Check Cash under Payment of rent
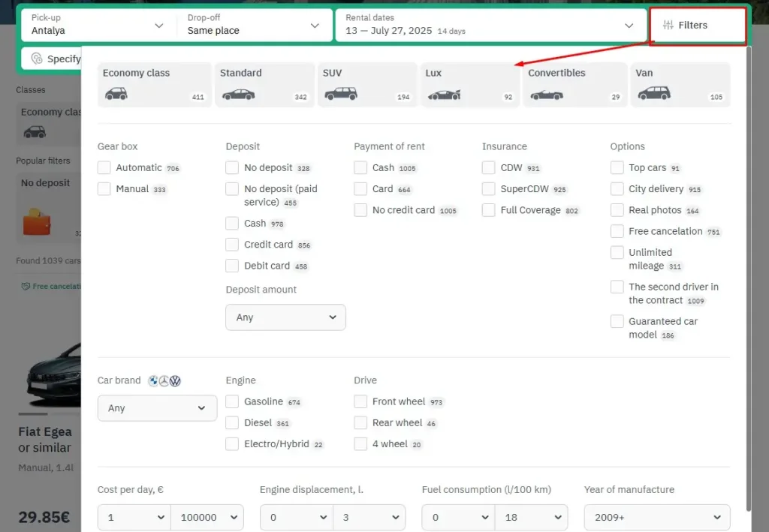The width and height of the screenshot is (769, 532). [360, 167]
